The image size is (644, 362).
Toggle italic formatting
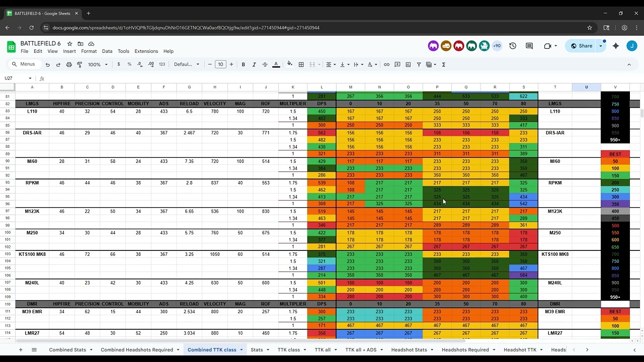tap(254, 64)
